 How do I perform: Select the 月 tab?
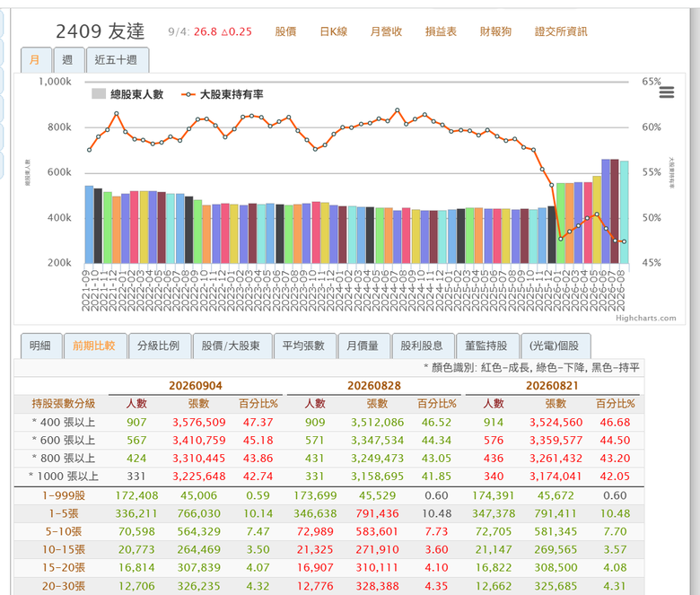click(x=35, y=60)
